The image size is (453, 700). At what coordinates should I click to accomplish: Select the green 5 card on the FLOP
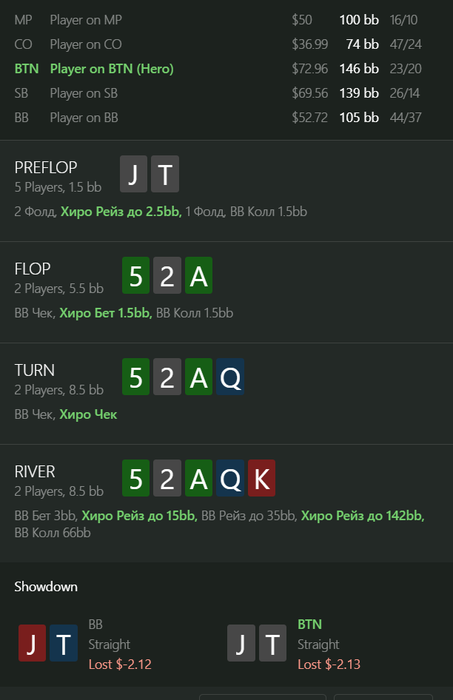136,275
